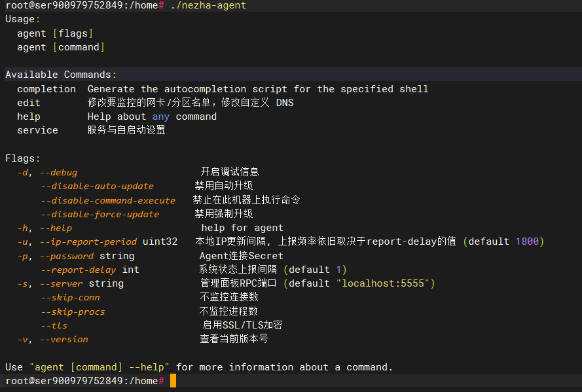
Task: Click the '--debug' flag
Action: (x=59, y=173)
